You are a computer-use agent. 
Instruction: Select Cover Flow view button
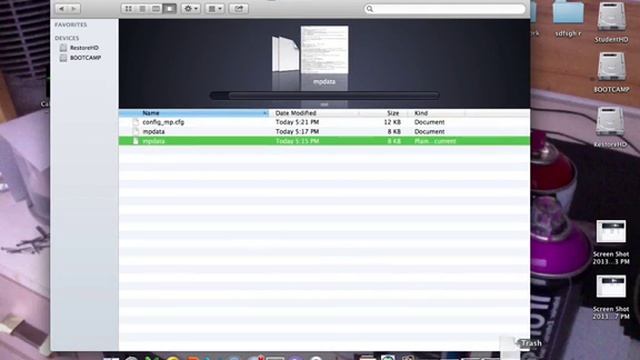[x=170, y=9]
